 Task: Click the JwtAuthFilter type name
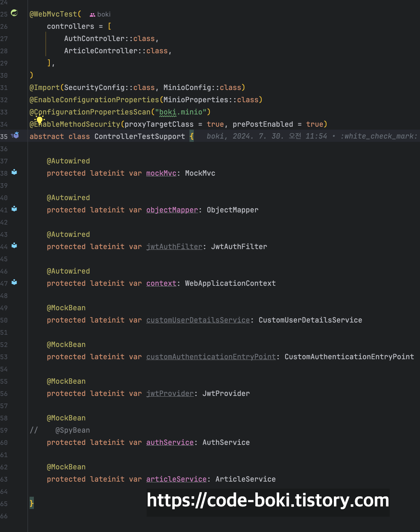click(x=239, y=247)
